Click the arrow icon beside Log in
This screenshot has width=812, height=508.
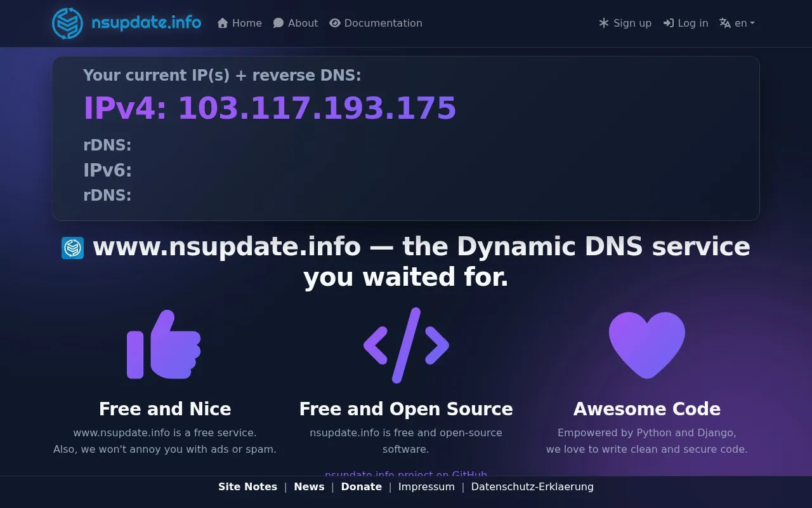coord(669,23)
